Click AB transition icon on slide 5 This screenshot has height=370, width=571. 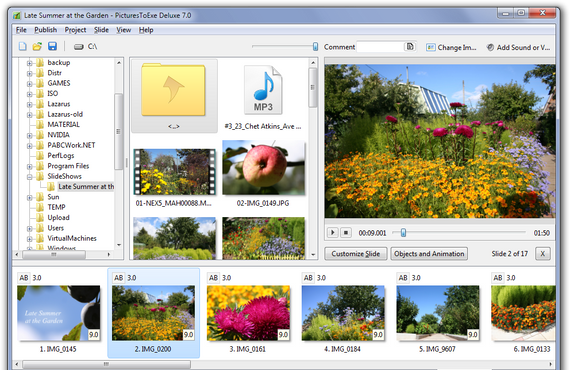[x=403, y=278]
